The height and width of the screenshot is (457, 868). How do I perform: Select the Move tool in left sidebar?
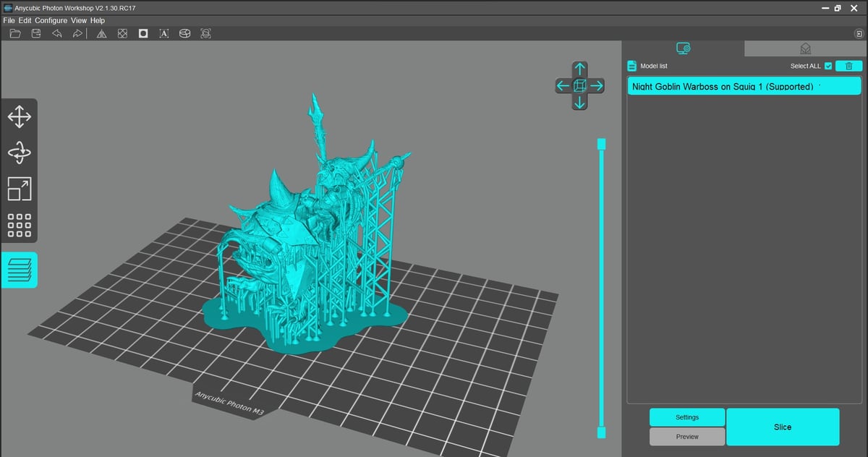click(x=19, y=116)
